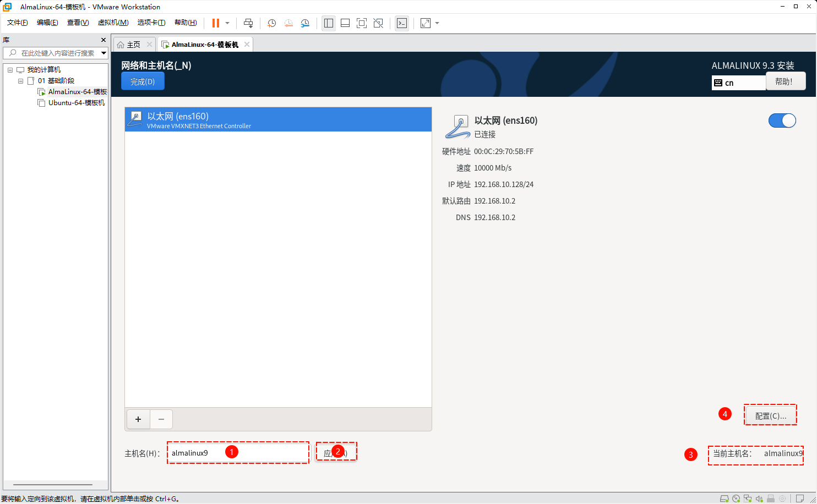Screen dimensions: 817x504
Task: Open the console view icon
Action: pos(402,23)
